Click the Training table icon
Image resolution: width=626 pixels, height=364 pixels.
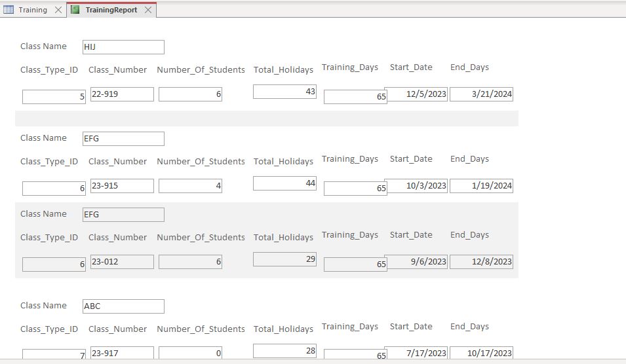(9, 10)
